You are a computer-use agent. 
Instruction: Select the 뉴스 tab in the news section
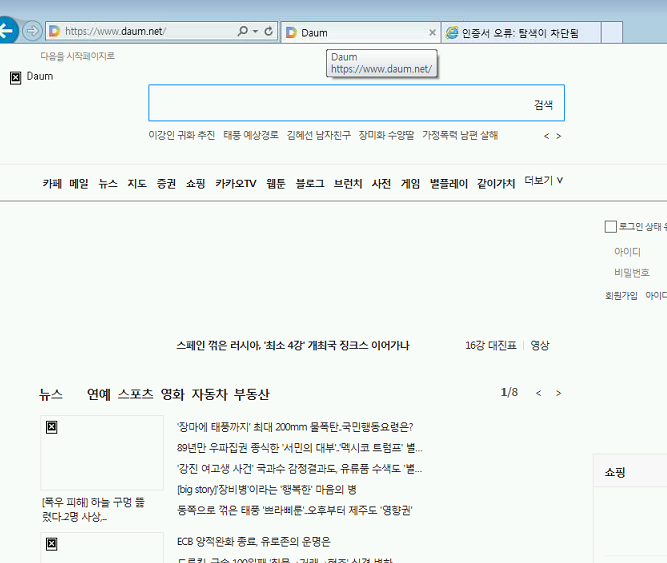pyautogui.click(x=51, y=395)
